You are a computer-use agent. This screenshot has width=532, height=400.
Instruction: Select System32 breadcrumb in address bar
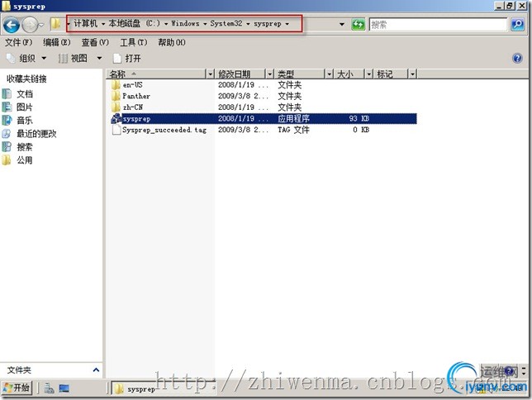226,23
